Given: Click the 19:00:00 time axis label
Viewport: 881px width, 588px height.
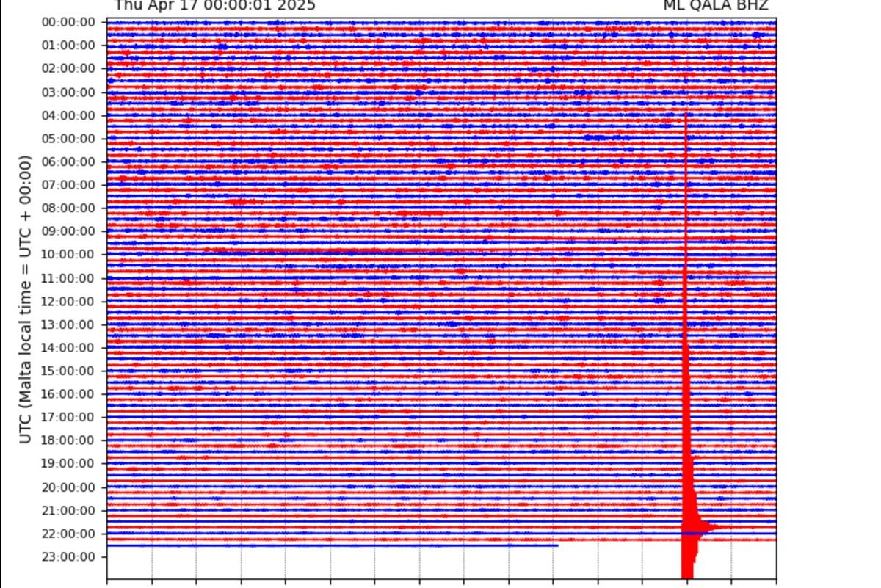Looking at the screenshot, I should click(x=68, y=463).
